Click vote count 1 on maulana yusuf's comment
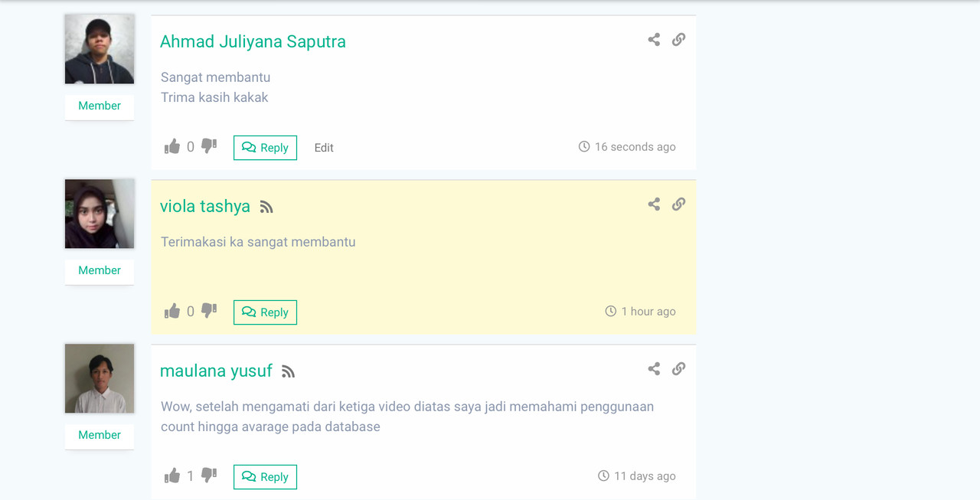The height and width of the screenshot is (500, 980). point(191,476)
